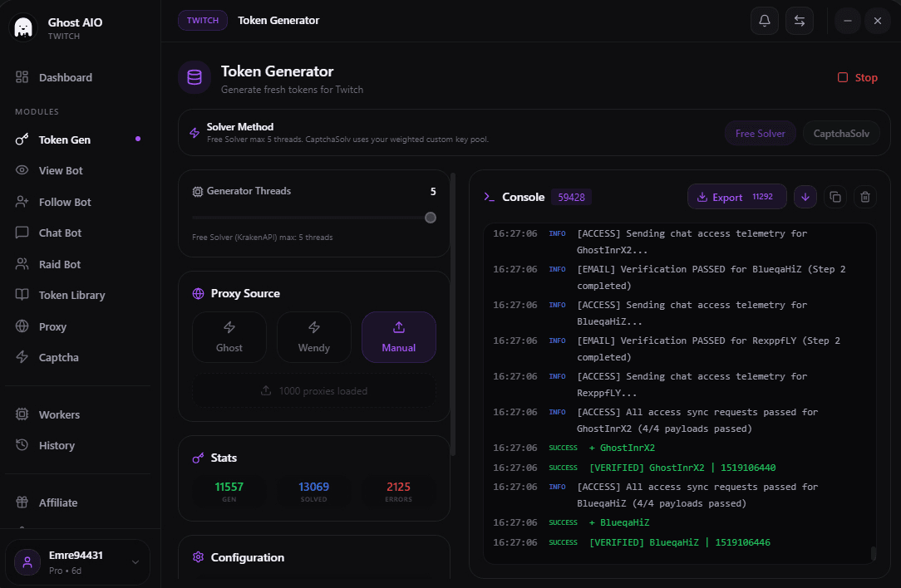Click the 13069 SOLVED stat
Viewport: 901px width, 588px height.
313,491
